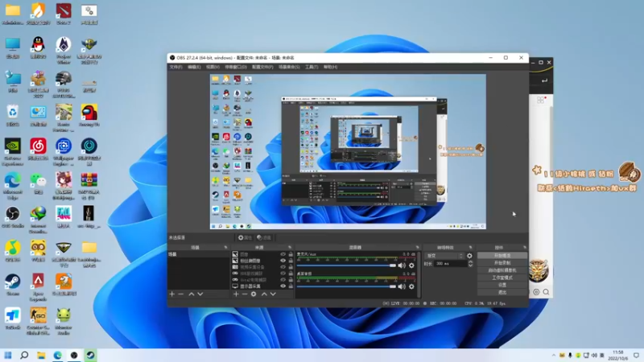This screenshot has height=362, width=644.
Task: Move the source up in Sources panel
Action: [x=264, y=294]
